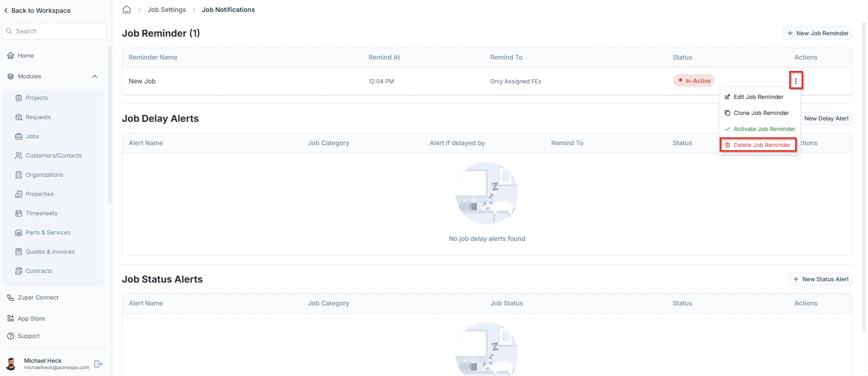The height and width of the screenshot is (376, 868).
Task: Click plus icon in New Job Reminder button
Action: (790, 33)
